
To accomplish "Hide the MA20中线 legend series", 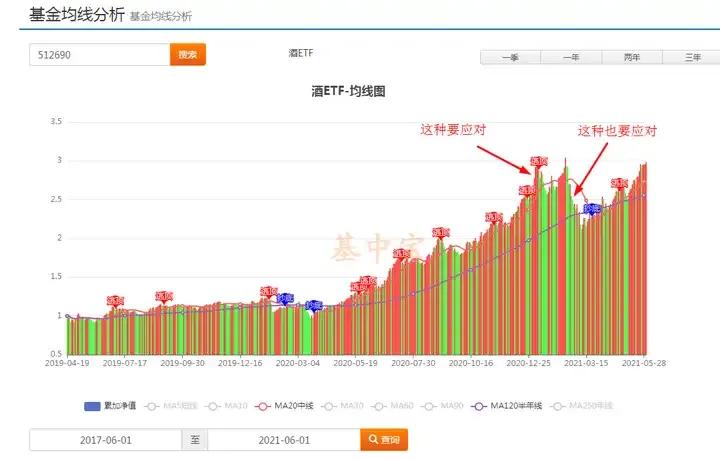I will pyautogui.click(x=285, y=406).
